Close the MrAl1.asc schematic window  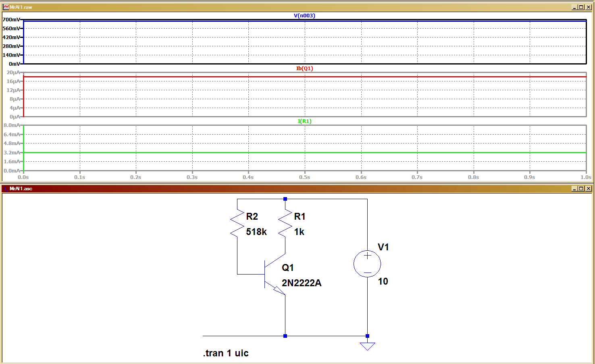coord(589,188)
